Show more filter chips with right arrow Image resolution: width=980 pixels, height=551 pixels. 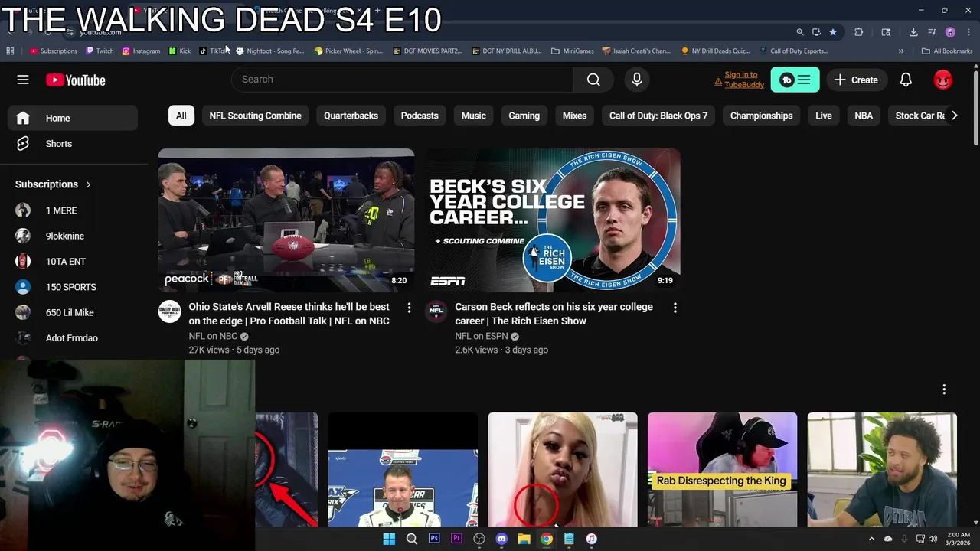point(954,116)
